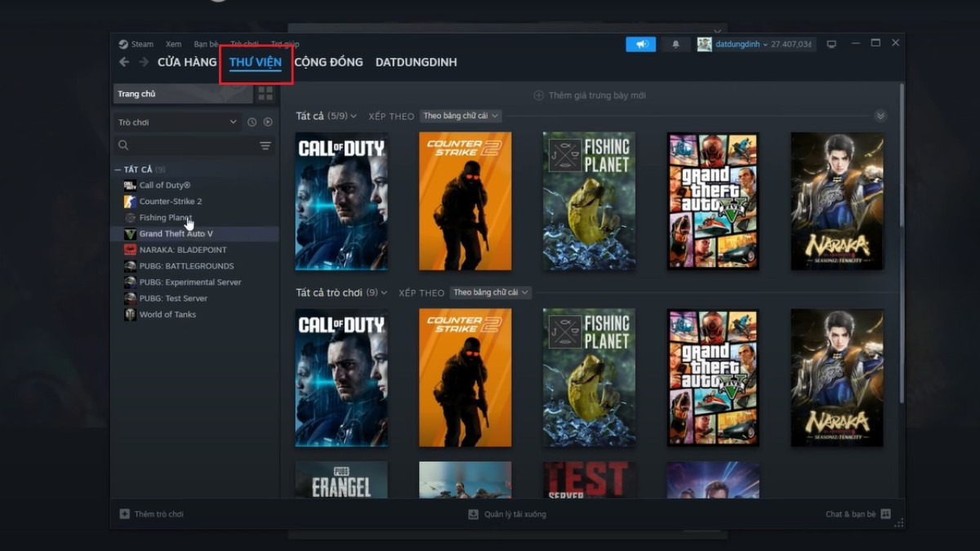Click Trang chủ home button
Image resolution: width=980 pixels, height=551 pixels.
coord(182,94)
